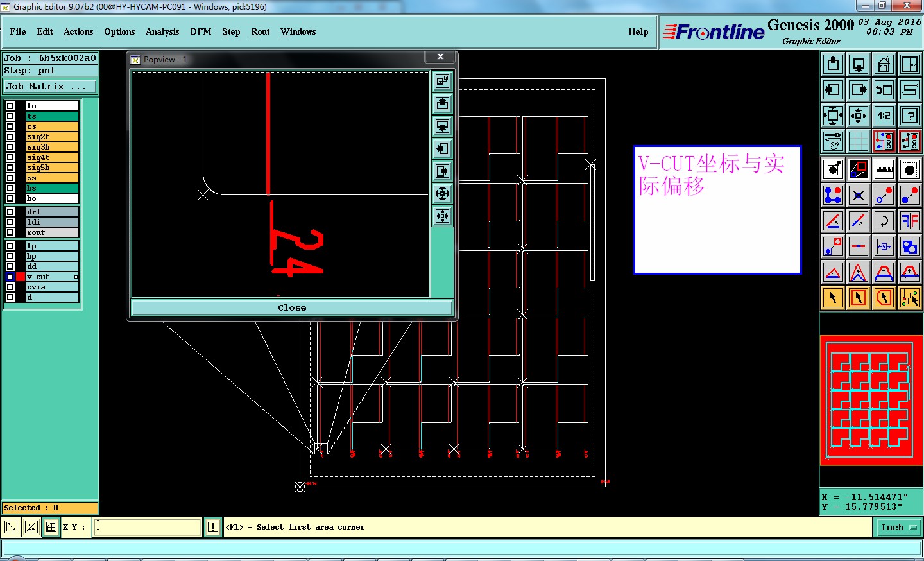The height and width of the screenshot is (561, 924).
Task: Open the File menu
Action: 18,31
